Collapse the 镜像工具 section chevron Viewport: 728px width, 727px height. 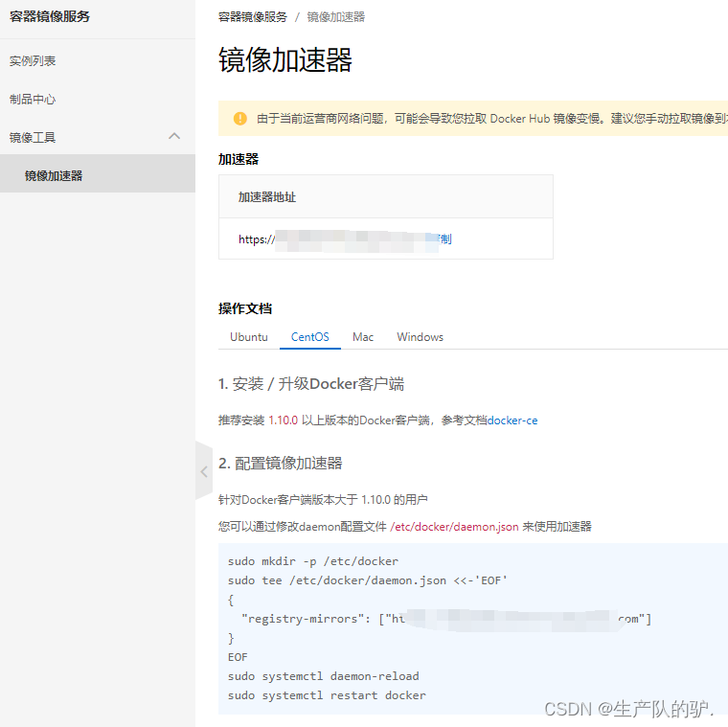pyautogui.click(x=174, y=136)
